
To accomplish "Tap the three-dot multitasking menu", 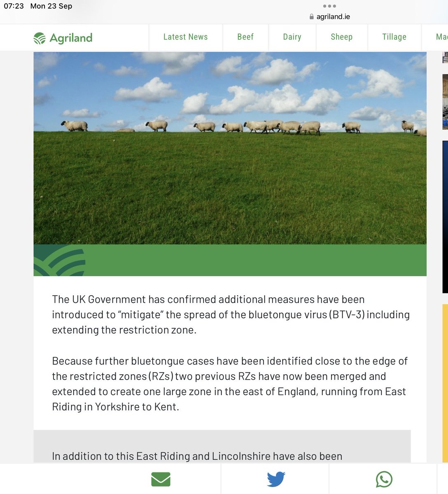I will coord(329,6).
